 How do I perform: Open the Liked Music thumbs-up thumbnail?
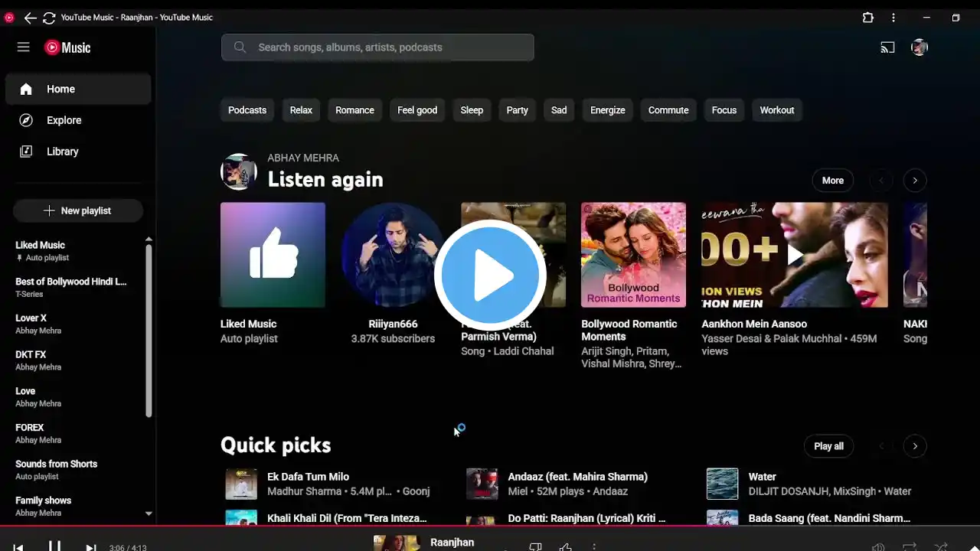click(273, 255)
